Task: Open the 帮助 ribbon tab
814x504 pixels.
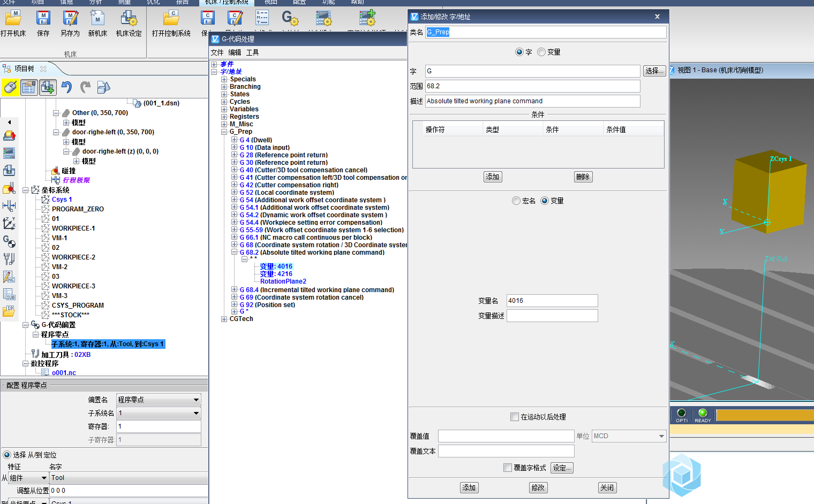Action: [358, 2]
